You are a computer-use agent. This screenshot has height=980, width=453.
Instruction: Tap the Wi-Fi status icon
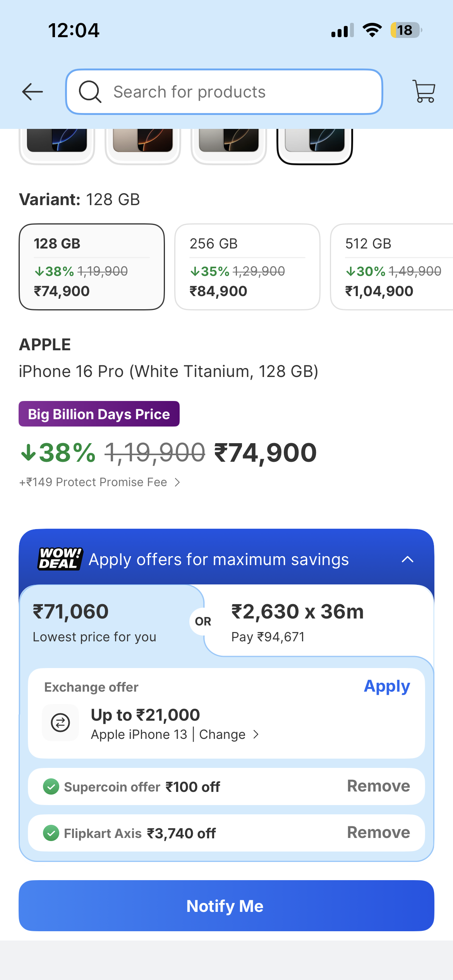point(372,30)
